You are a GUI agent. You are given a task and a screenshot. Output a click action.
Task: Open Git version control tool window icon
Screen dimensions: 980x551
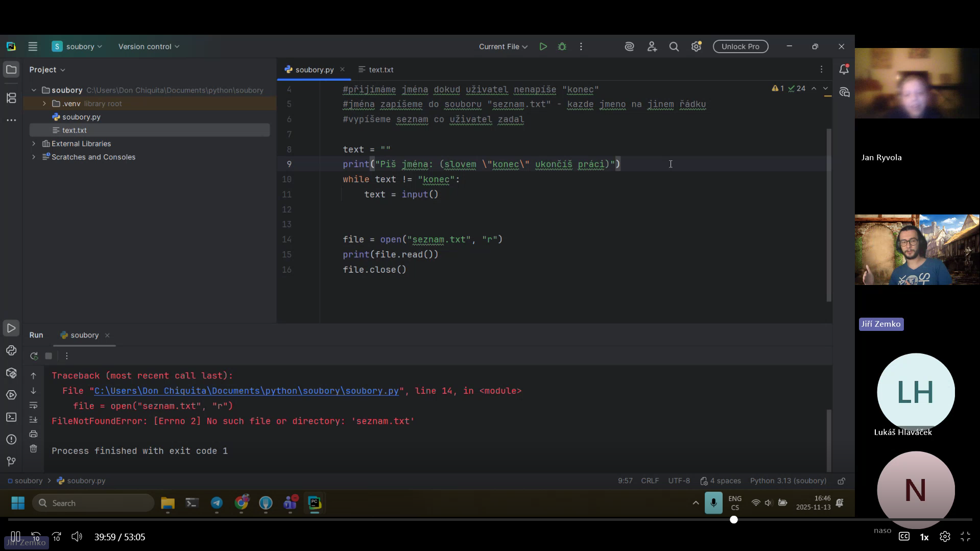[x=11, y=462]
